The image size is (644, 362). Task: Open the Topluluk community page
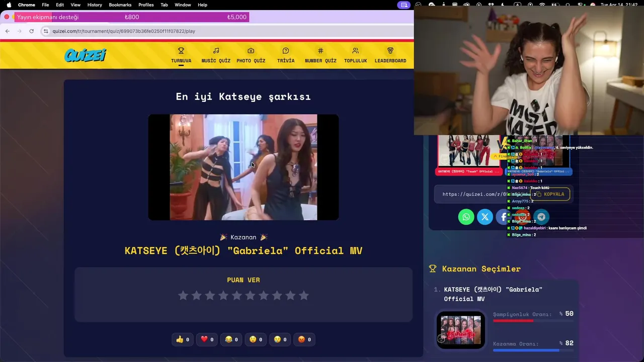coord(355,55)
